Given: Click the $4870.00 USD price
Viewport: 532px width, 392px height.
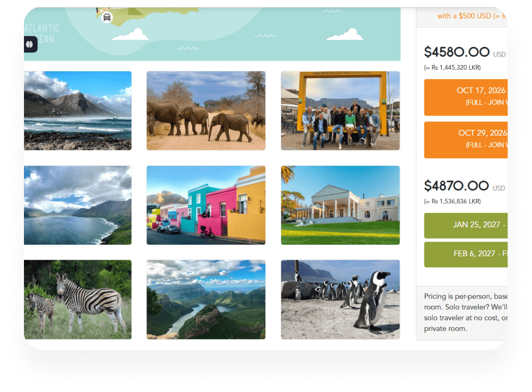Looking at the screenshot, I should pyautogui.click(x=464, y=186).
